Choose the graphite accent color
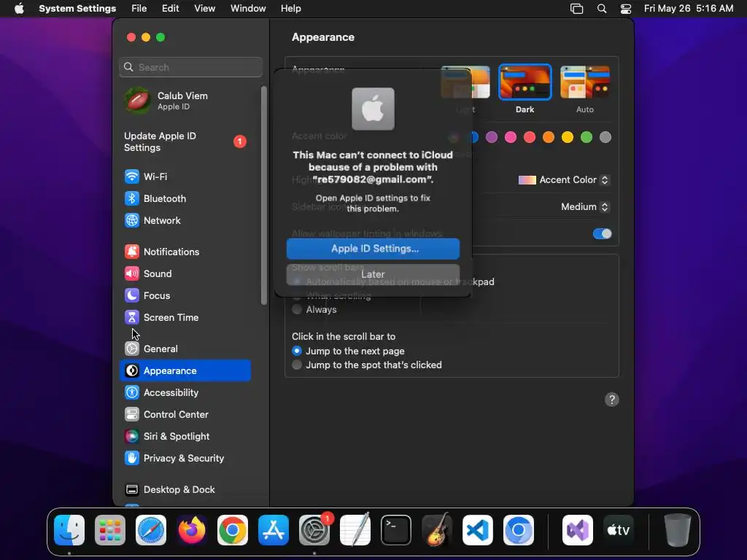The height and width of the screenshot is (560, 747). click(605, 138)
